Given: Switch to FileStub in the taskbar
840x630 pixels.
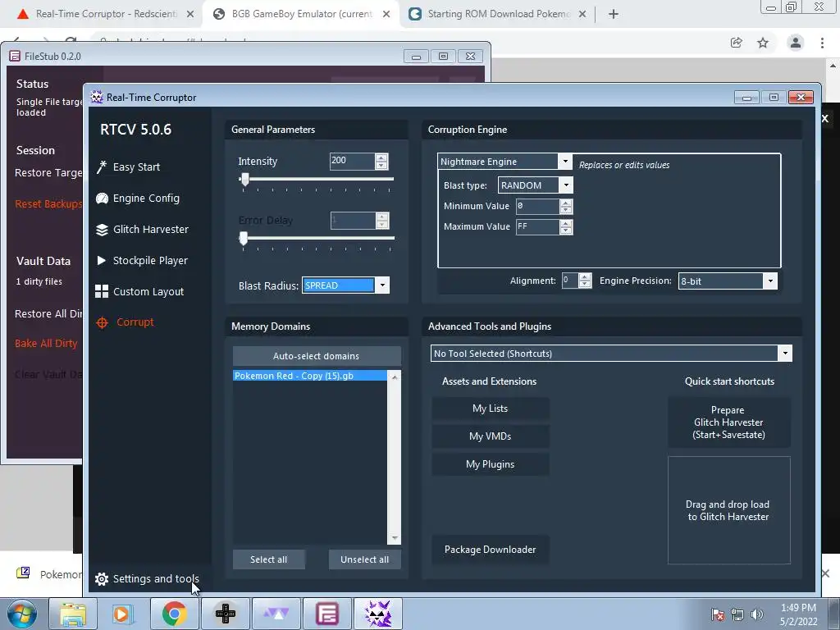Looking at the screenshot, I should tap(326, 614).
